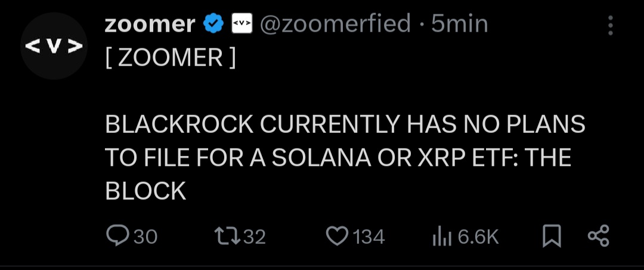This screenshot has height=270, width=644.
Task: Click the repost count 32
Action: coord(255,237)
